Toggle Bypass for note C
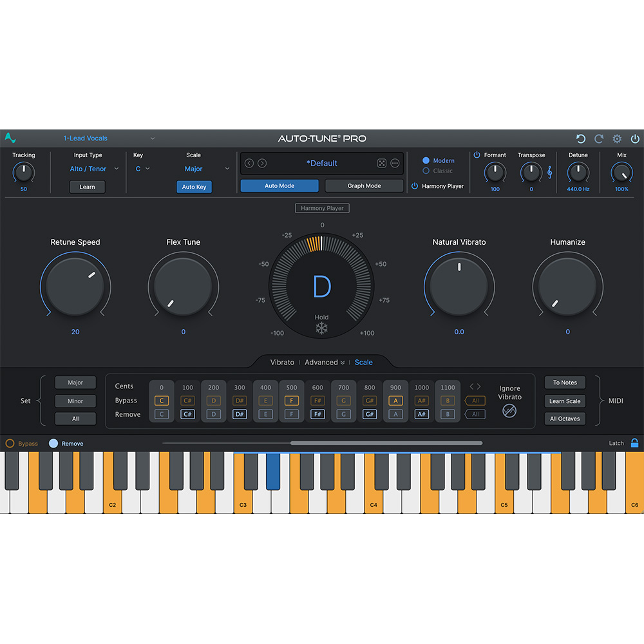This screenshot has width=644, height=644. click(x=162, y=401)
